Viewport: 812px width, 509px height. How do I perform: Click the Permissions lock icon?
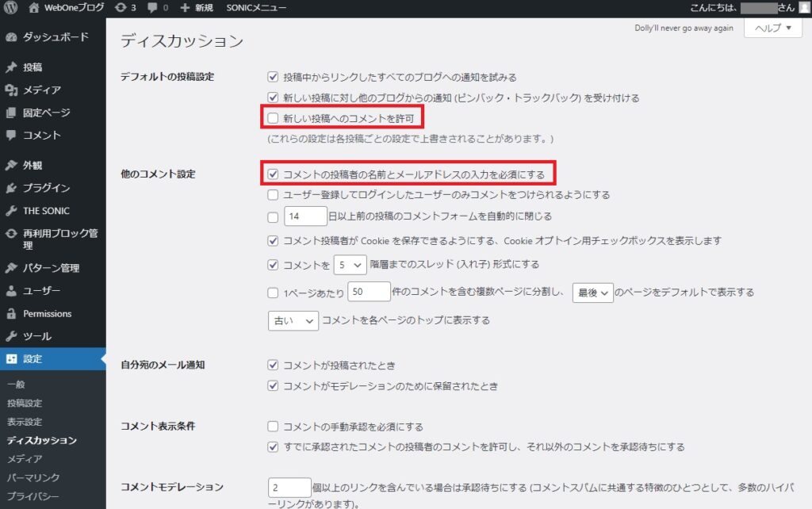pyautogui.click(x=11, y=313)
